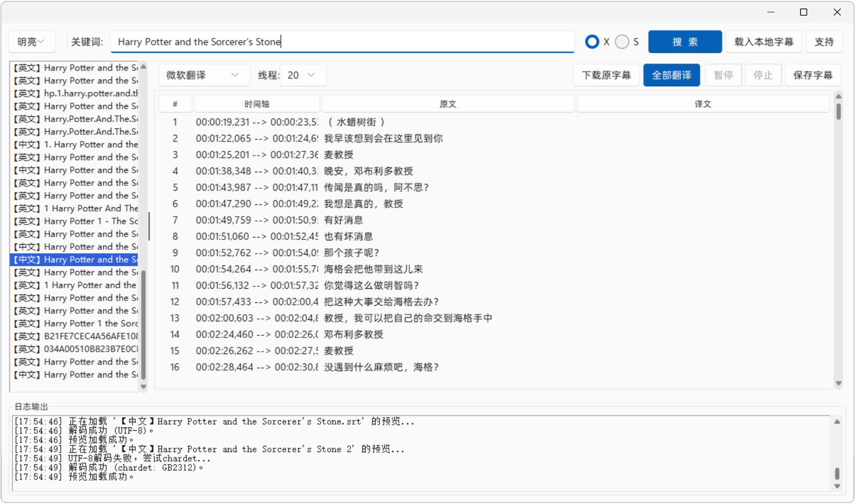855x504 pixels.
Task: Click the 下载原字幕 button
Action: point(606,75)
